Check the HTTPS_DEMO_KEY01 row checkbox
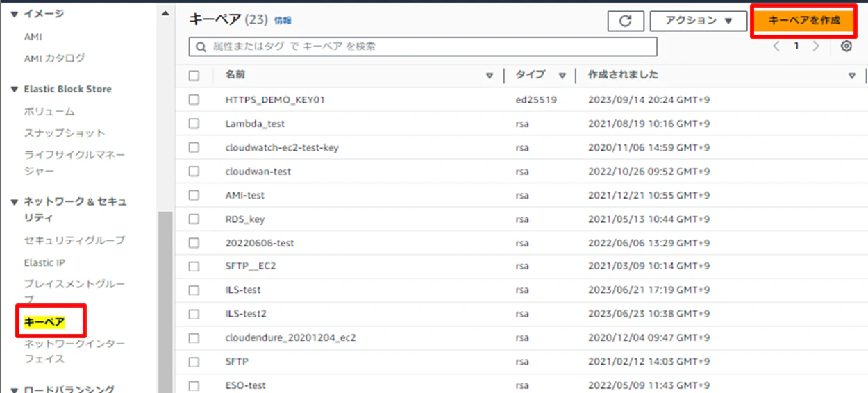The height and width of the screenshot is (393, 868). point(194,100)
